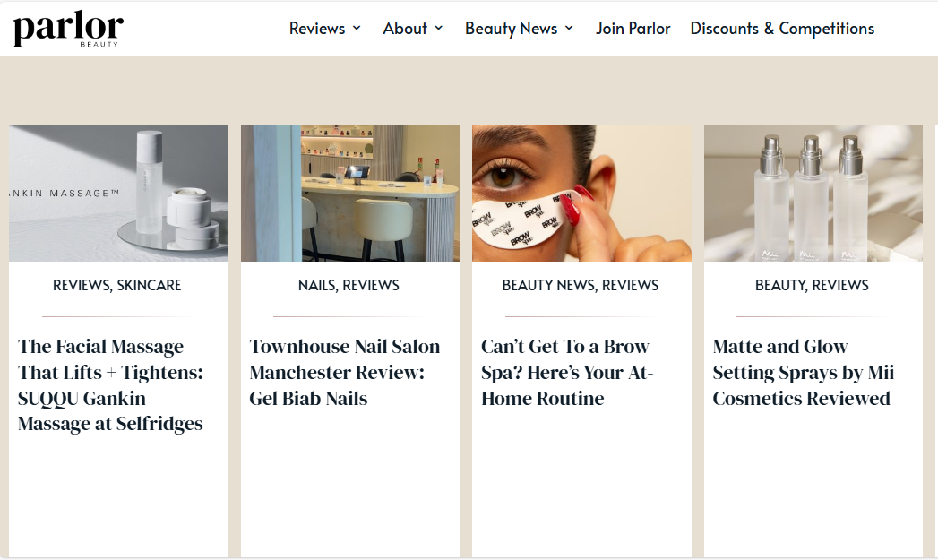Image resolution: width=938 pixels, height=560 pixels.
Task: Open the Beauty News menu
Action: tap(511, 28)
